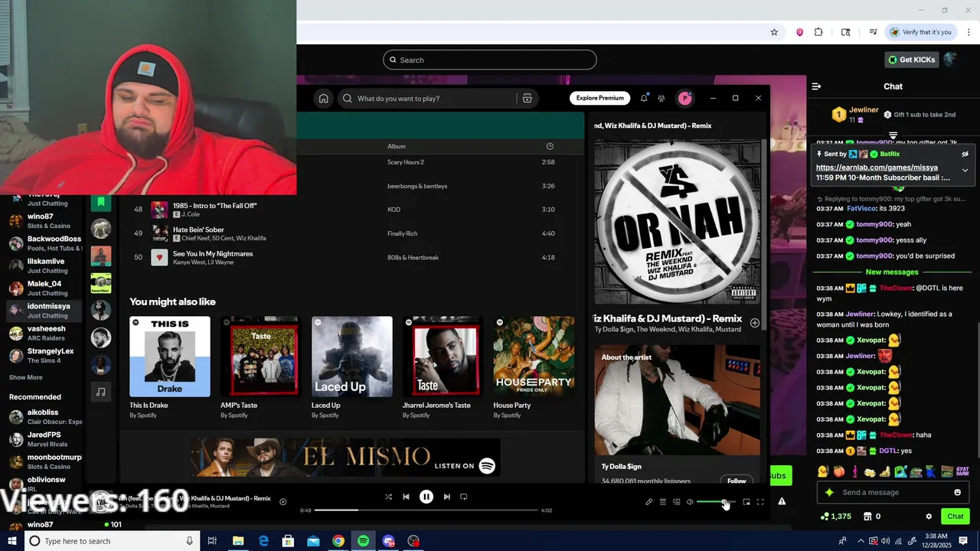Image resolution: width=980 pixels, height=551 pixels.
Task: Open Spotify Friend Activity icon
Action: (x=661, y=98)
